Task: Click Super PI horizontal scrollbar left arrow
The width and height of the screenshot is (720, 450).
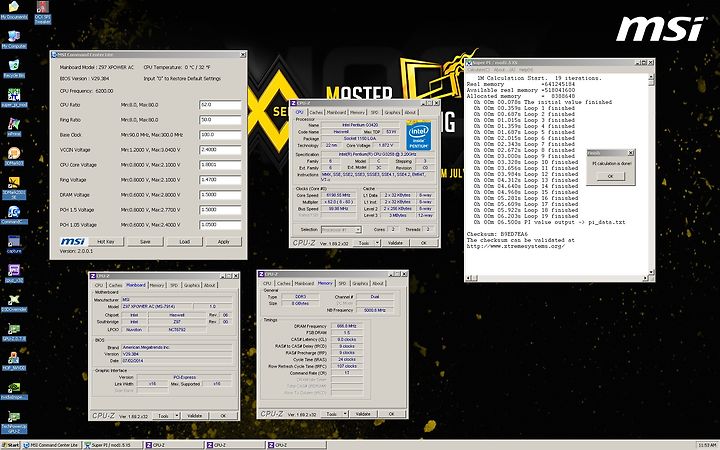Action: point(468,278)
